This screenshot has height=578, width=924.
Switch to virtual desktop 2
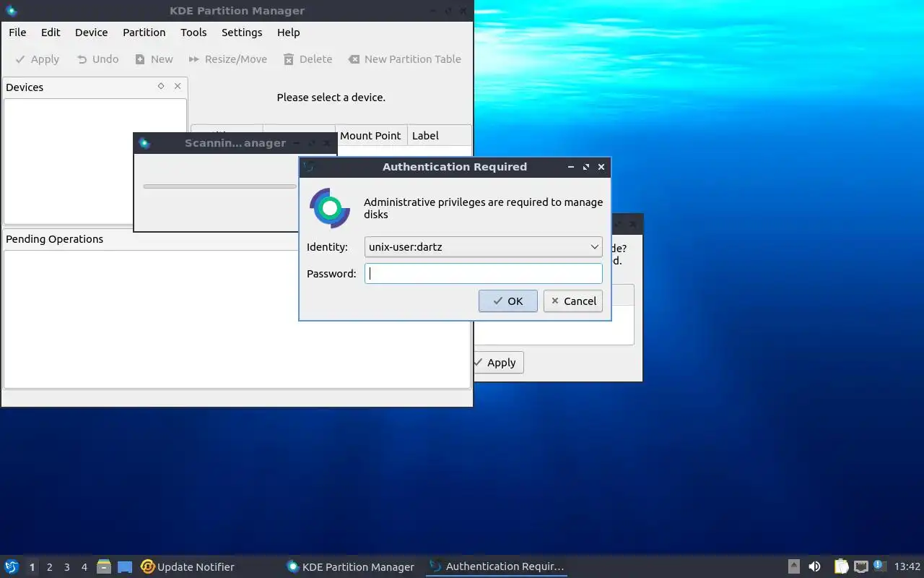[50, 567]
